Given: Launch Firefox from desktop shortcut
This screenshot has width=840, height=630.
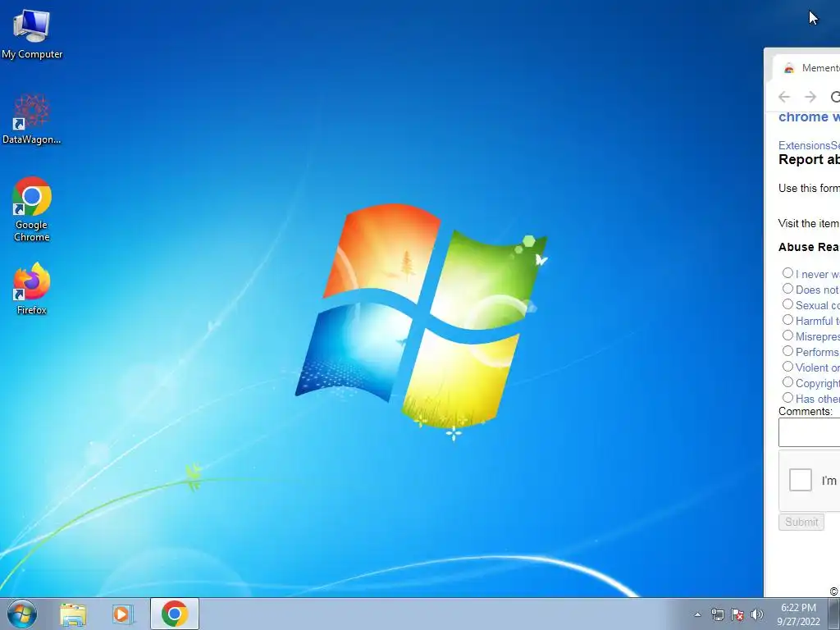Looking at the screenshot, I should point(32,288).
